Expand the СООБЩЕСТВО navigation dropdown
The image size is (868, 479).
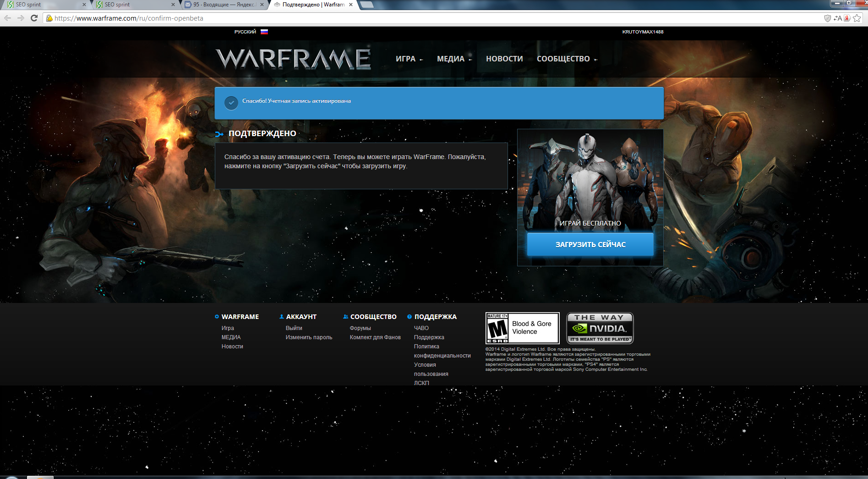(x=567, y=59)
